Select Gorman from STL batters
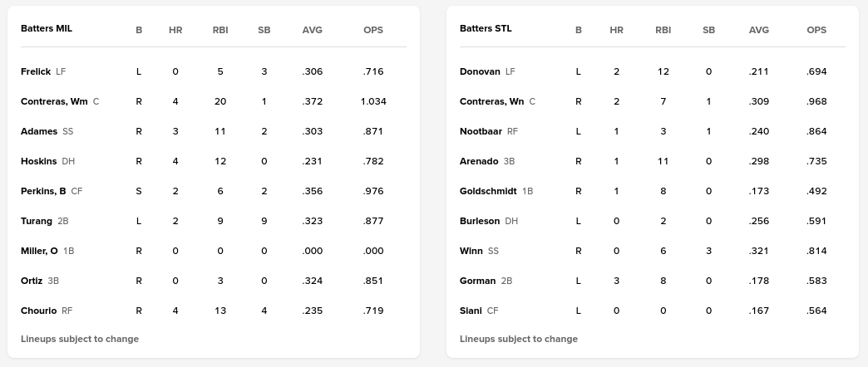Screen dimensions: 868x367 click(x=477, y=281)
